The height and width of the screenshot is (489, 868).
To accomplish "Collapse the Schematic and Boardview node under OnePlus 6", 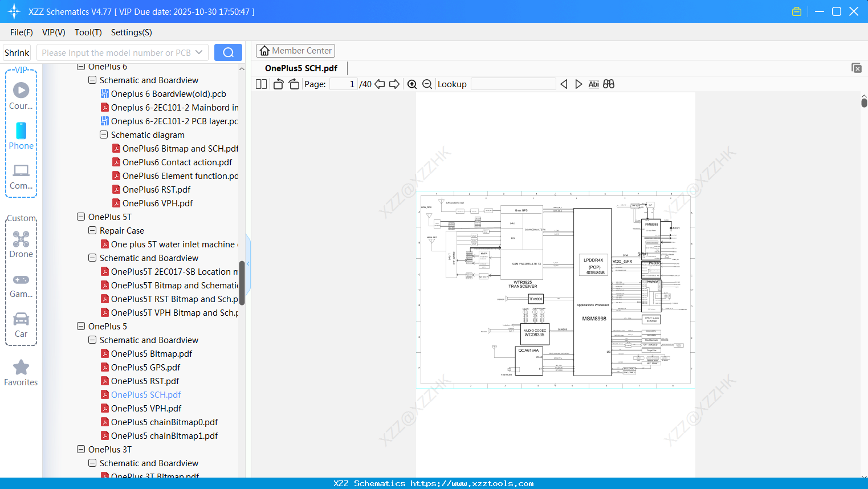I will coord(92,80).
